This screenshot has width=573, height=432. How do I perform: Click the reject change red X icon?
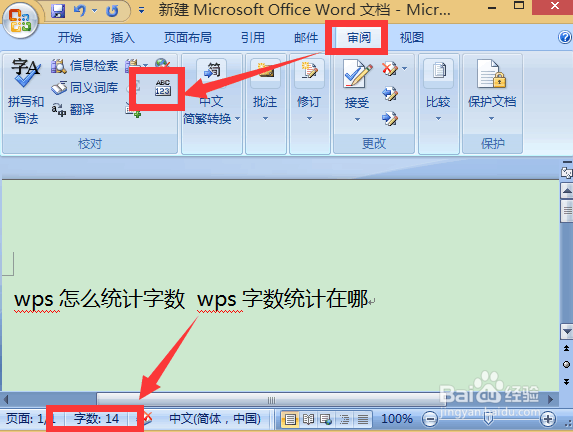pos(390,68)
